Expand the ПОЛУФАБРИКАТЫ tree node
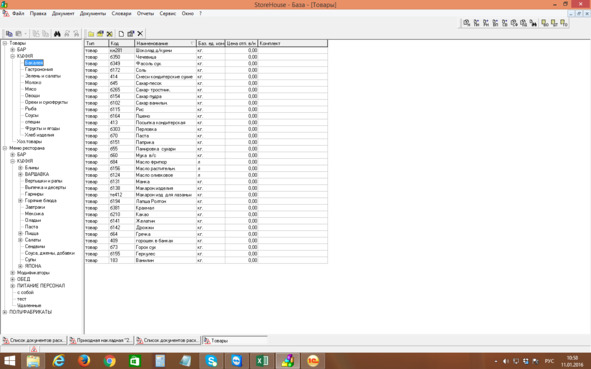 click(x=5, y=312)
